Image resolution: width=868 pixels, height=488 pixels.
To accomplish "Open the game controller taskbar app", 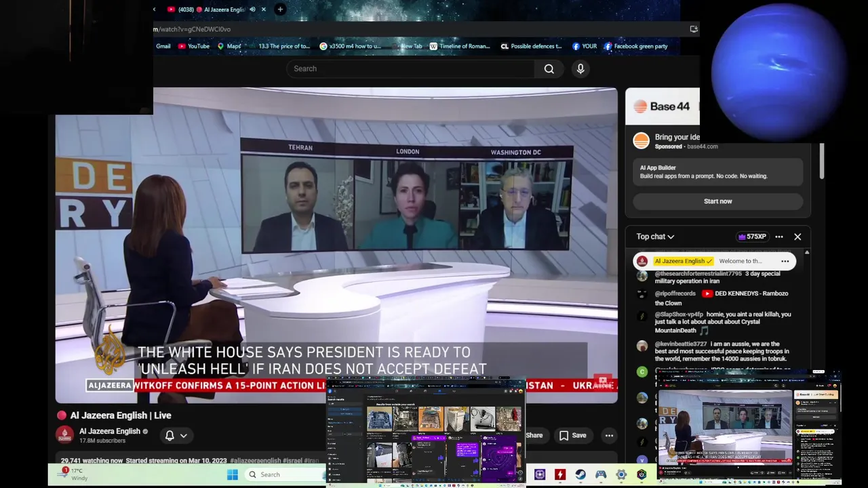I will tap(601, 474).
